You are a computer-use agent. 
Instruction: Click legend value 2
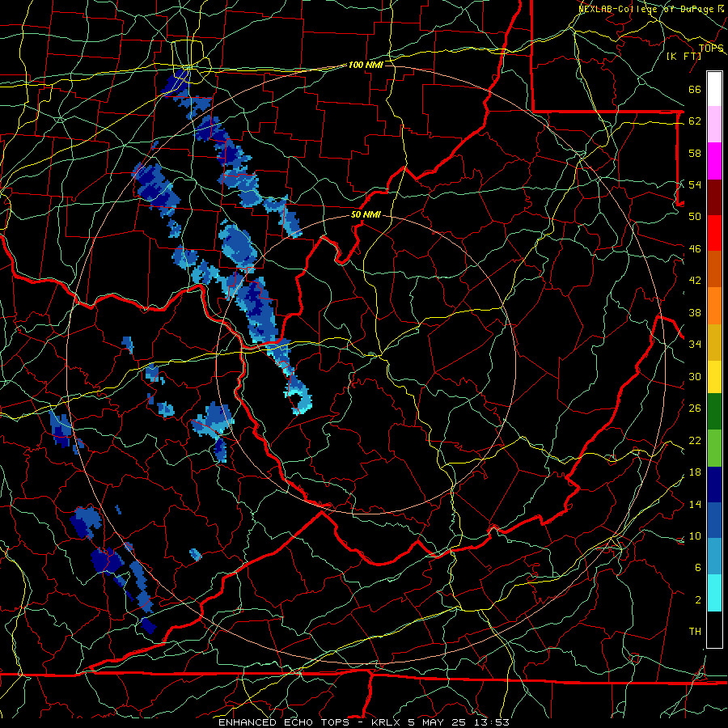click(x=697, y=600)
